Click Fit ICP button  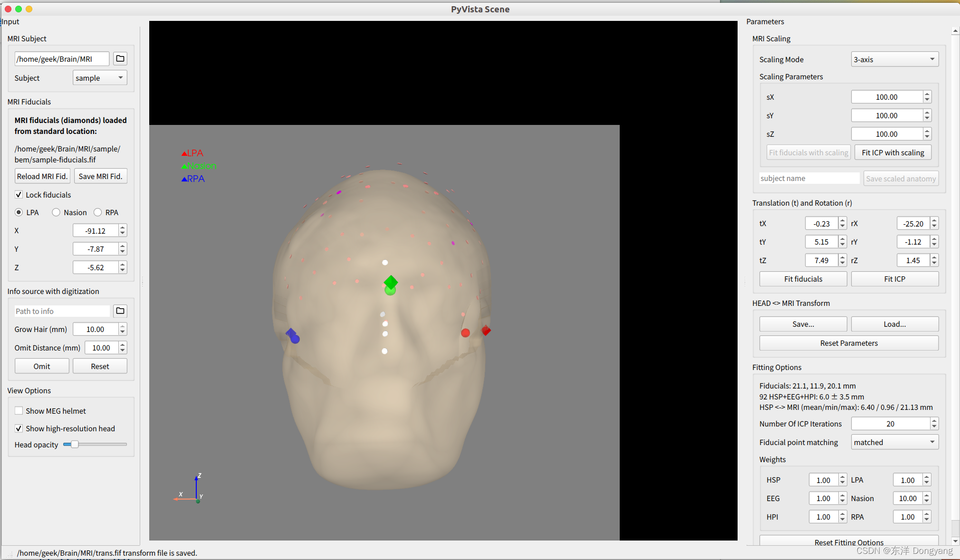[894, 279]
